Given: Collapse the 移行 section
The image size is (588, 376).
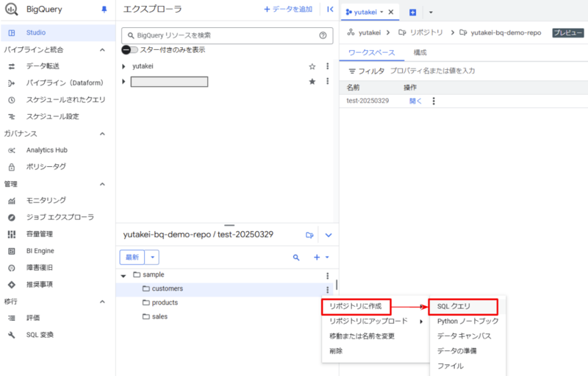Looking at the screenshot, I should pos(102,302).
